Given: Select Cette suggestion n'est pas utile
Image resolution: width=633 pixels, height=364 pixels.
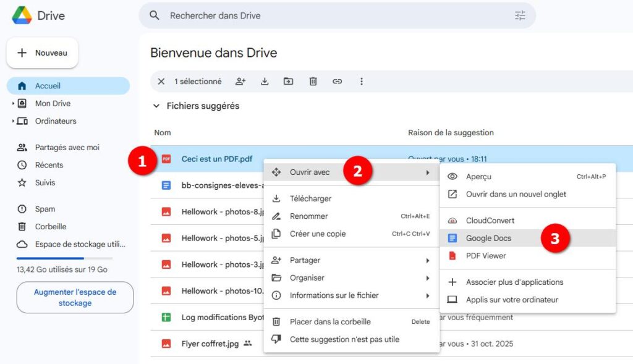Looking at the screenshot, I should pos(351,339).
